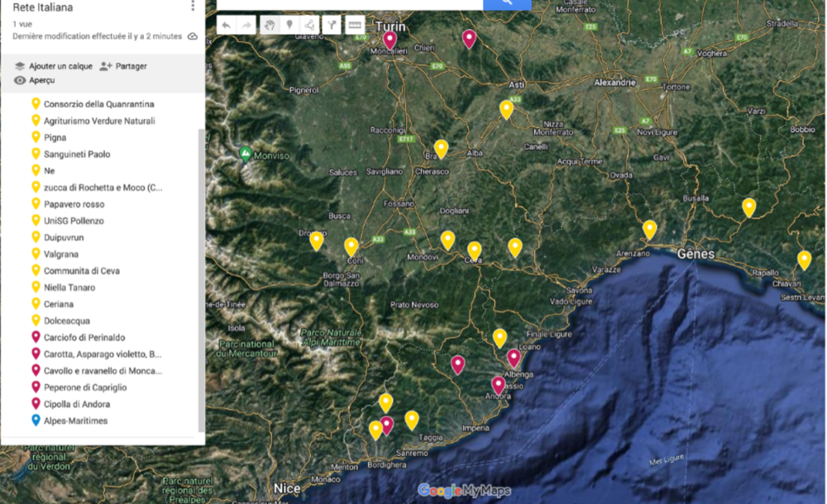This screenshot has height=504, width=827.
Task: Select Agriturismo Verdure Naturali list item
Action: pos(99,121)
